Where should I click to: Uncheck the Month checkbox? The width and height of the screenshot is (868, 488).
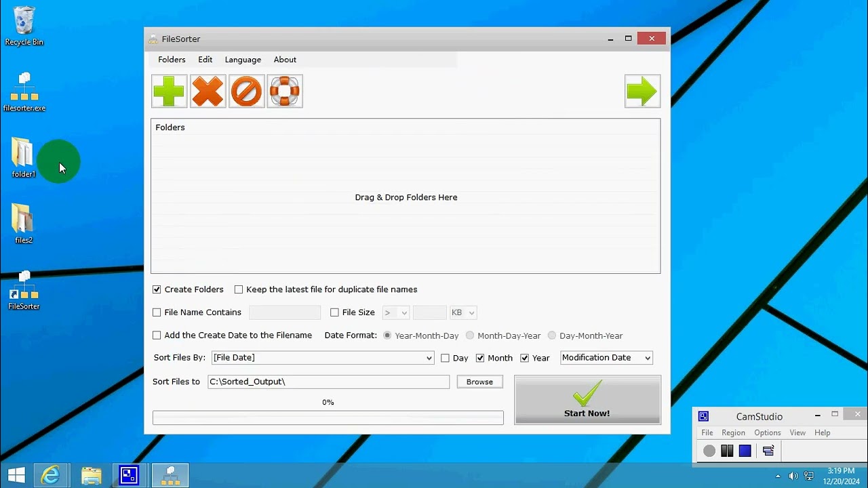pos(480,358)
